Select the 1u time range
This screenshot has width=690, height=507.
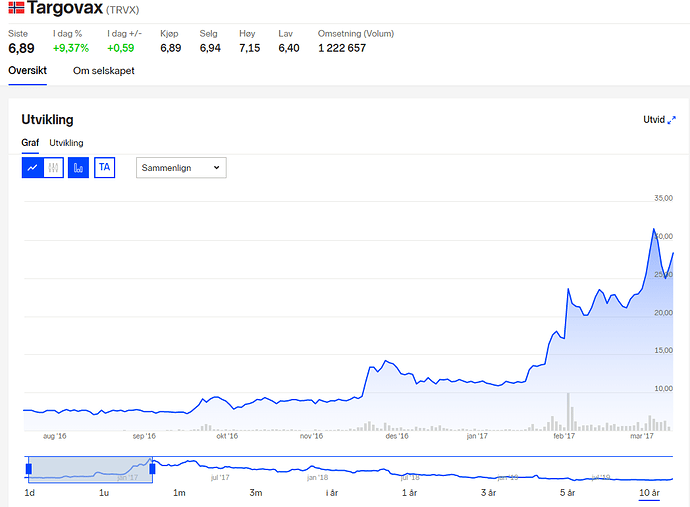pyautogui.click(x=104, y=493)
